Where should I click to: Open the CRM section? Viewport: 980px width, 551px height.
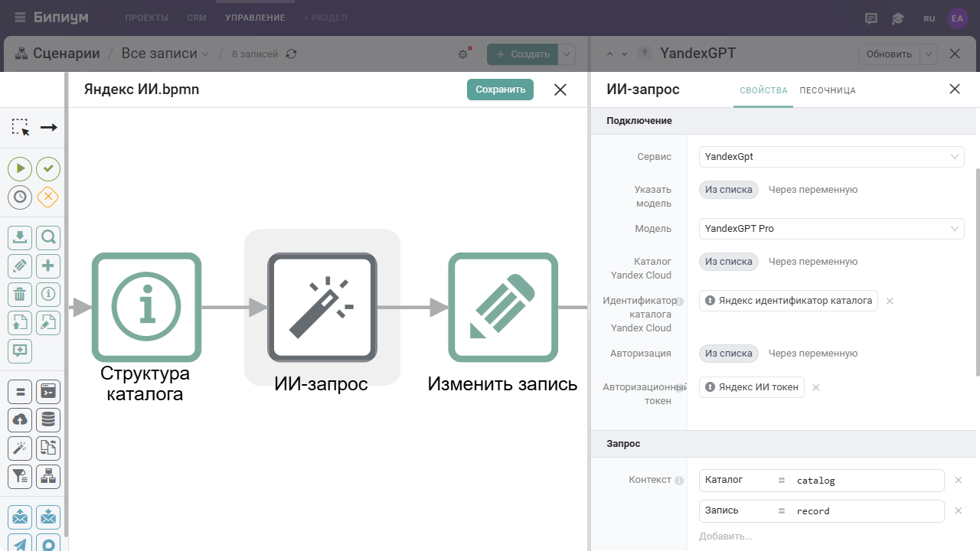[197, 18]
